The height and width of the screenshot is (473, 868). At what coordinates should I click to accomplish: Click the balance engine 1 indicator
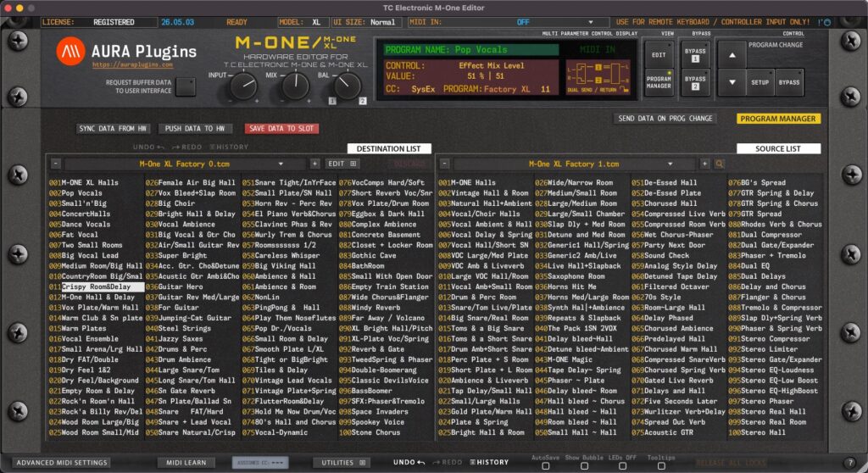332,101
